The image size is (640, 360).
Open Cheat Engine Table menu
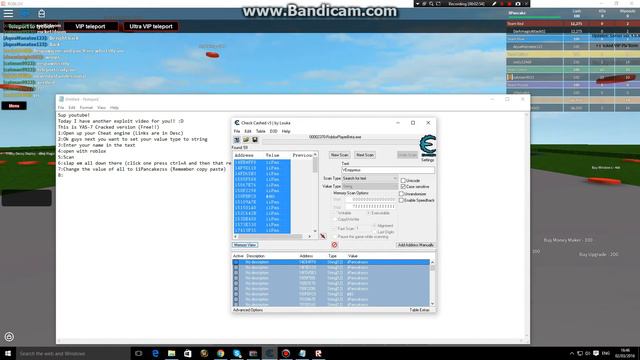260,131
